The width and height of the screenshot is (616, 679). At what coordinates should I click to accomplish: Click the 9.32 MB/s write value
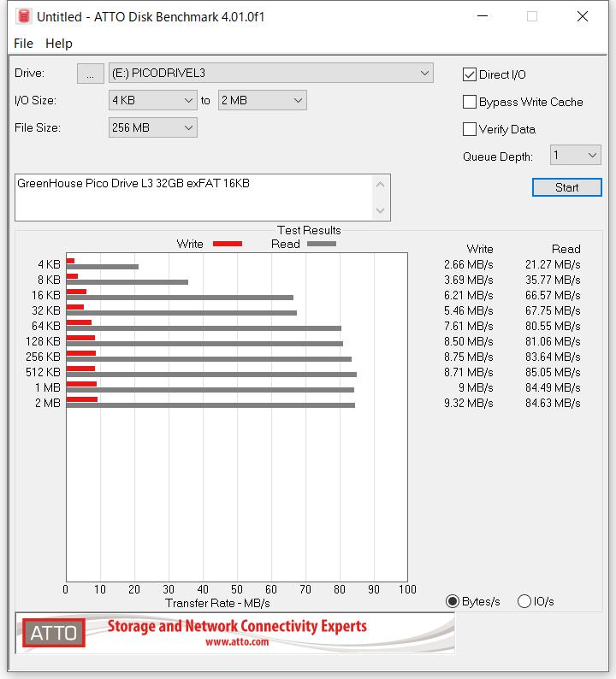pyautogui.click(x=468, y=403)
